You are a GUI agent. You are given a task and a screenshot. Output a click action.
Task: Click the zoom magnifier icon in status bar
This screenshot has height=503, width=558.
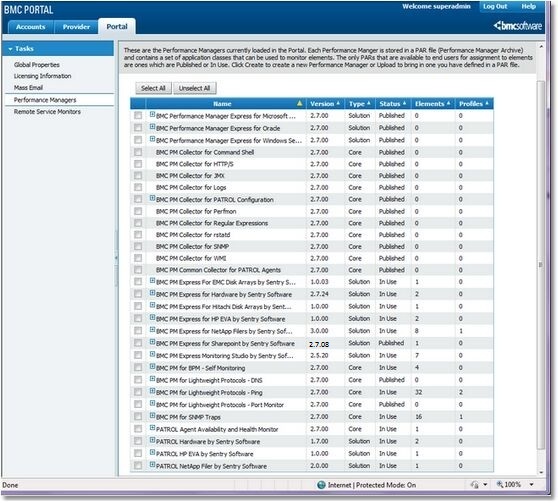coord(500,484)
